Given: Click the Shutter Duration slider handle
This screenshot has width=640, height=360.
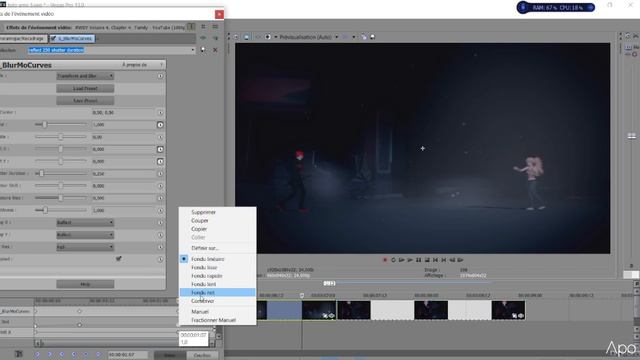Looking at the screenshot, I should click(41, 173).
